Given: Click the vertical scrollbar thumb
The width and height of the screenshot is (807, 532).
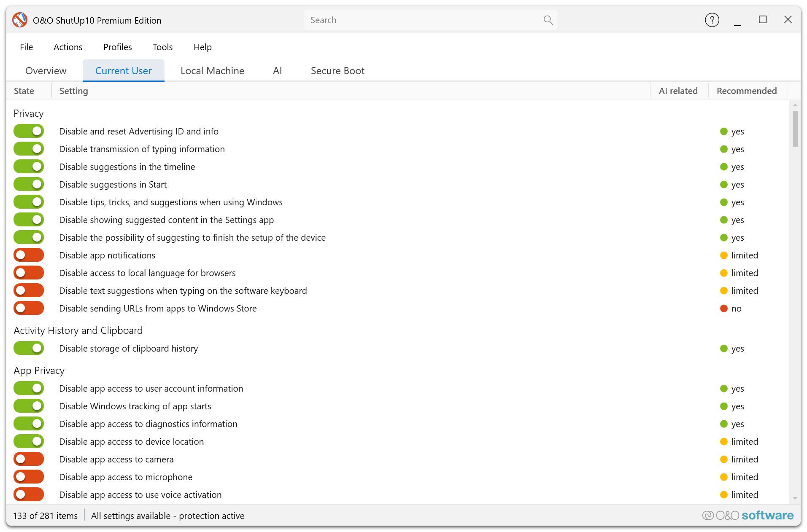Looking at the screenshot, I should (x=795, y=129).
